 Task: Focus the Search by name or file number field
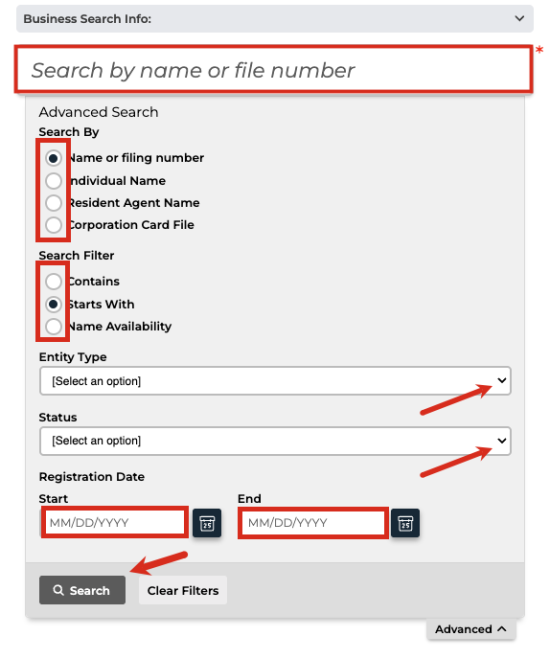click(274, 69)
